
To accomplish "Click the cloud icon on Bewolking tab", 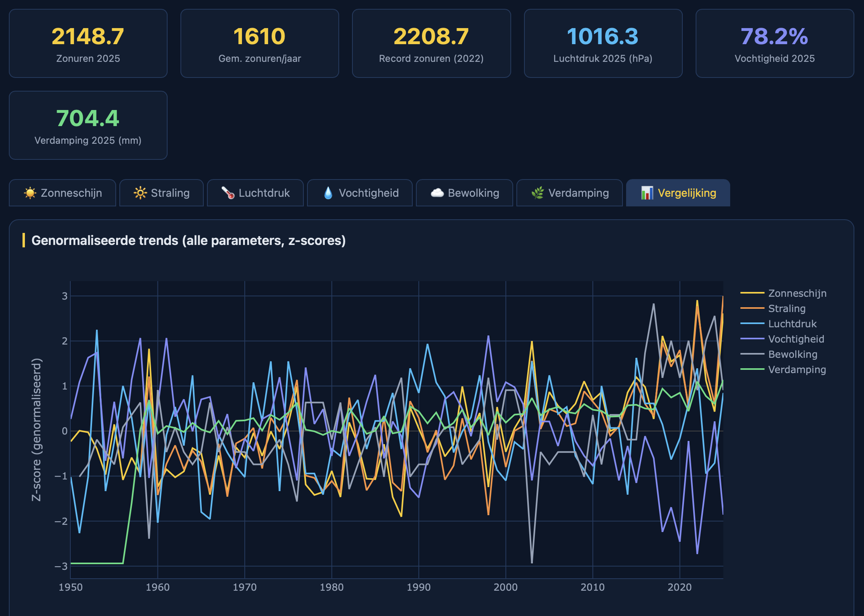I will 437,193.
